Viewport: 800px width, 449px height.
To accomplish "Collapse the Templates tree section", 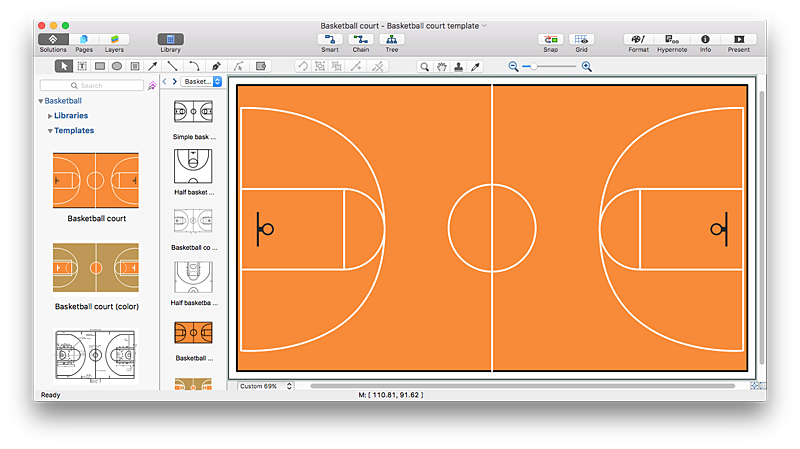I will (x=51, y=131).
